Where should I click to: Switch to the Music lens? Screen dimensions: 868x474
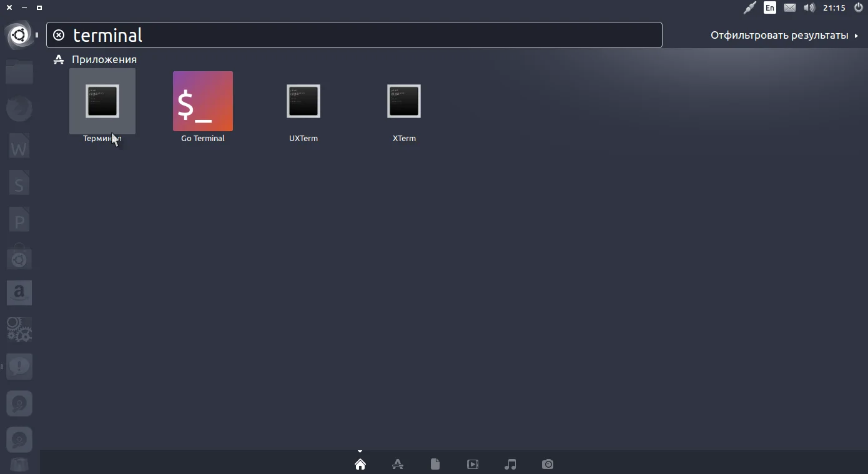coord(510,464)
